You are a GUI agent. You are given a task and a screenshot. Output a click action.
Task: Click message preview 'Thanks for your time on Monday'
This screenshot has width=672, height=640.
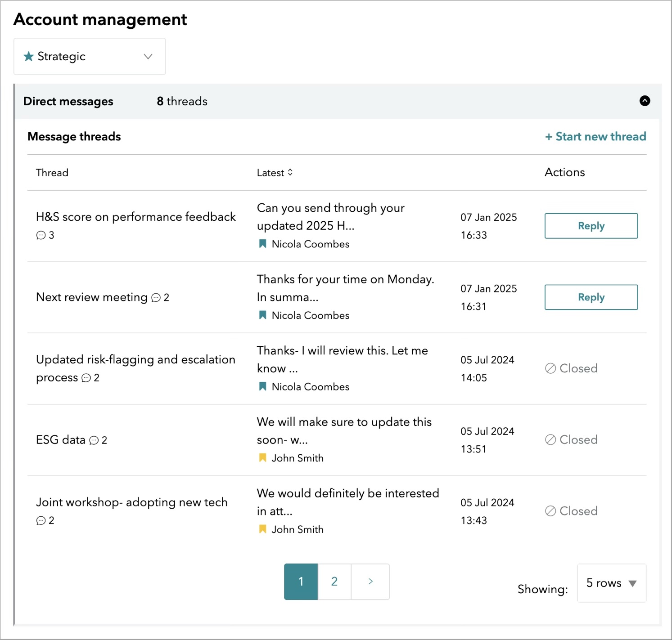[346, 288]
